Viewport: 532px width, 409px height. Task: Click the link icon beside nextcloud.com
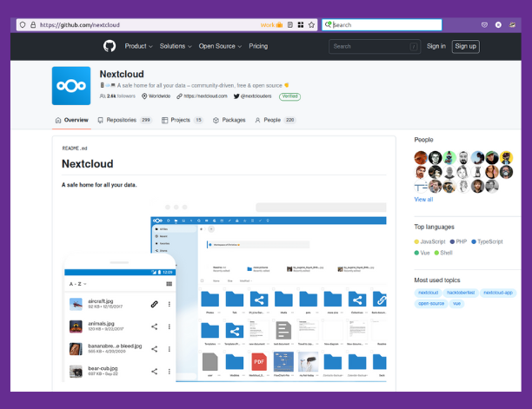179,96
